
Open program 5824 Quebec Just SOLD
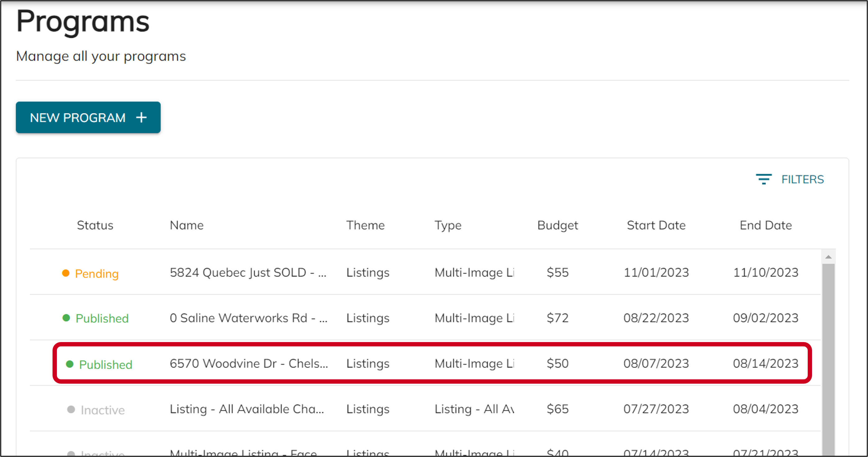point(248,272)
